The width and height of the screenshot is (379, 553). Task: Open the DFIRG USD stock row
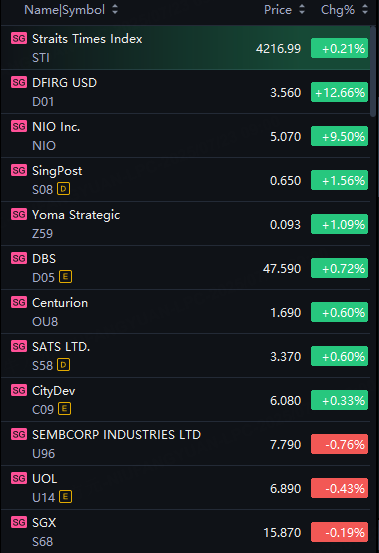point(186,92)
